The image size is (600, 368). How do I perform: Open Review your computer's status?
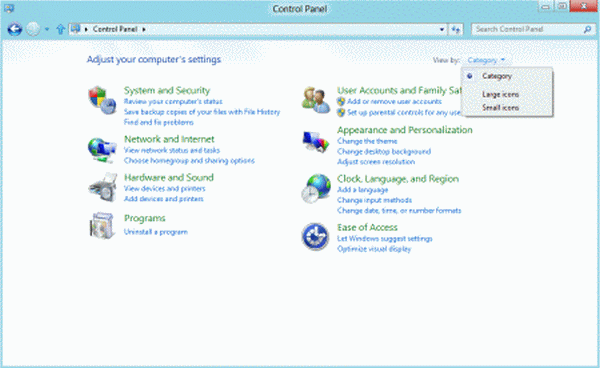173,101
